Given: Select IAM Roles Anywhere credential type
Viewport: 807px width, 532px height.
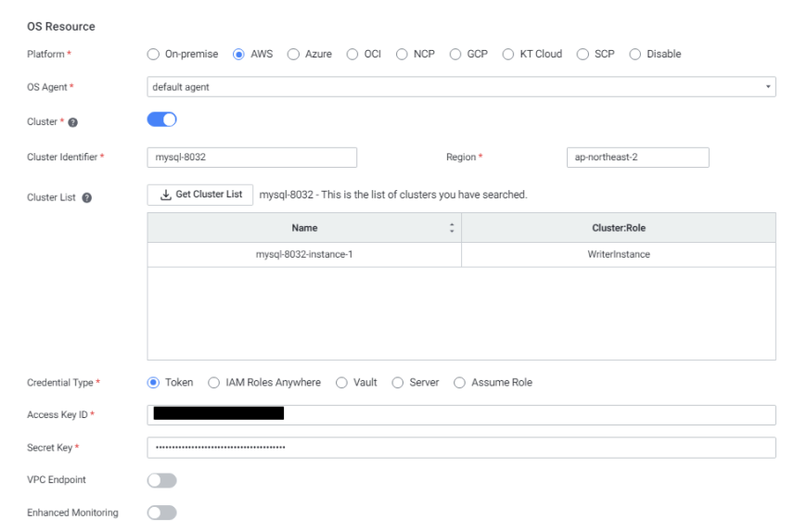Looking at the screenshot, I should click(x=214, y=383).
